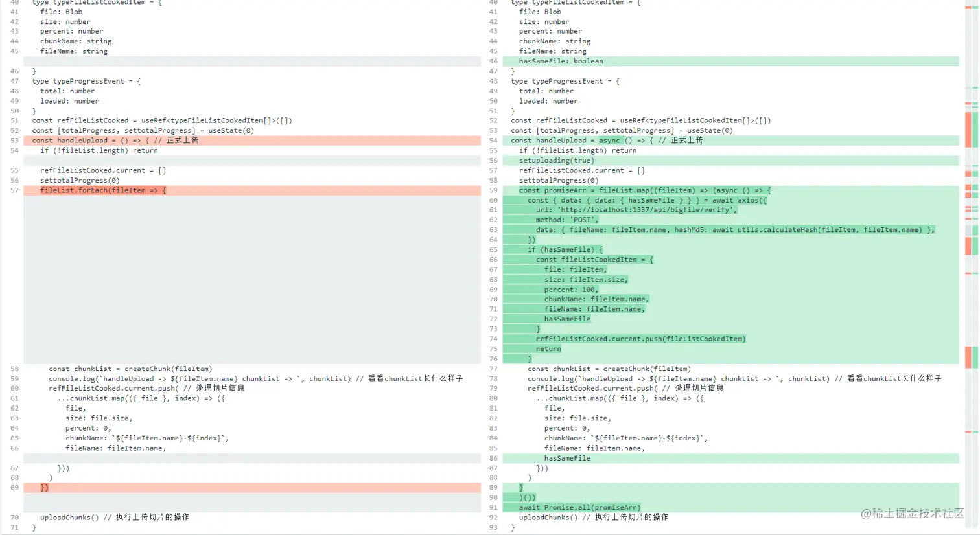Screen dimensions: 980x535
Task: Click 'refFileListCooked.current.push(fileListCookedItem)' line
Action: (730, 339)
